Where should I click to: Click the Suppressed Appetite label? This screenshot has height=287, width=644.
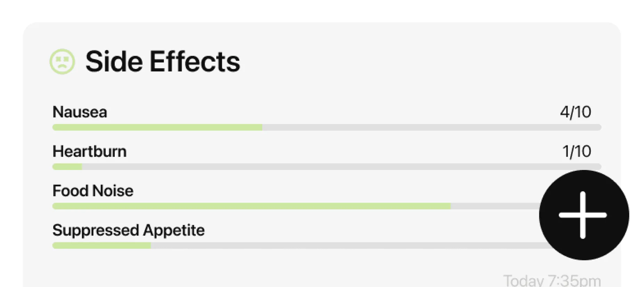tap(128, 230)
